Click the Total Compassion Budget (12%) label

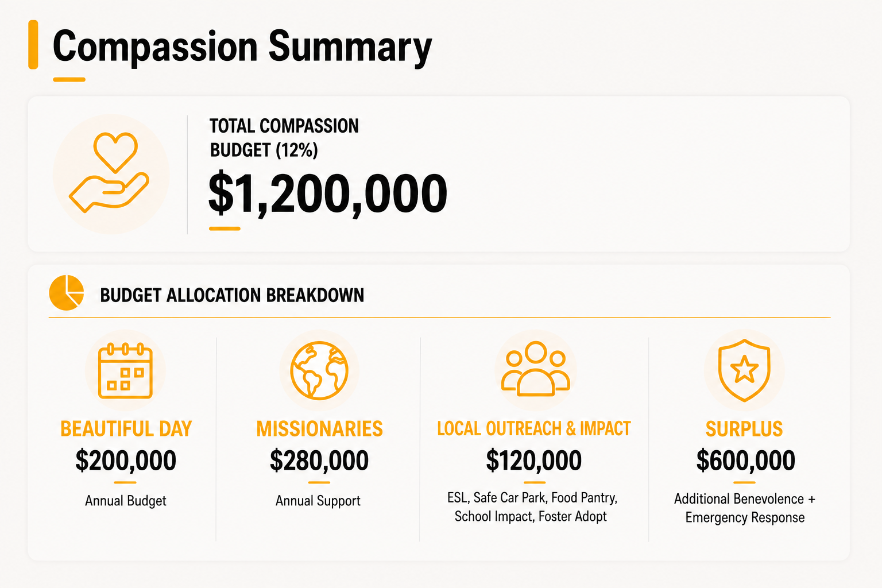(x=284, y=138)
